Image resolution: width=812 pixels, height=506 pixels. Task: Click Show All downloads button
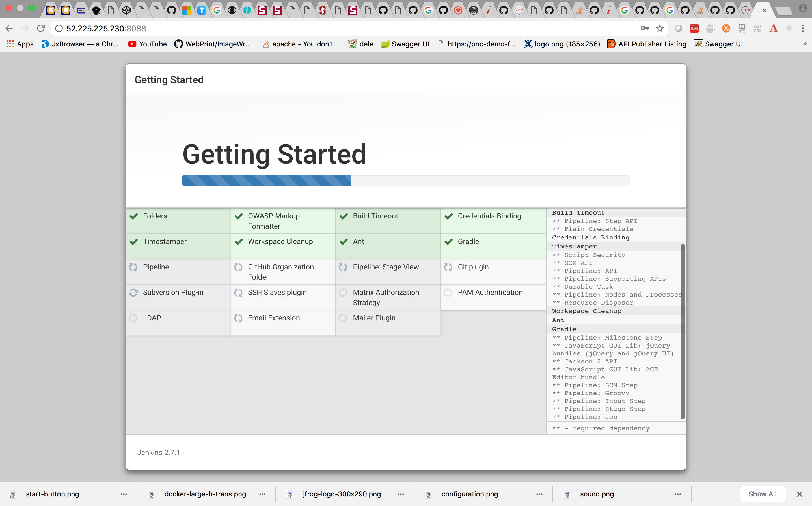point(763,494)
